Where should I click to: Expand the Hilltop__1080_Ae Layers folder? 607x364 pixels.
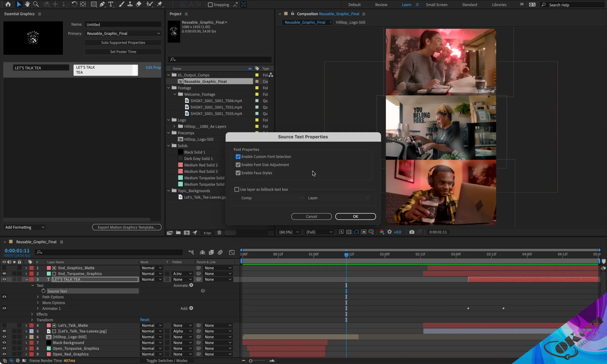pos(174,126)
